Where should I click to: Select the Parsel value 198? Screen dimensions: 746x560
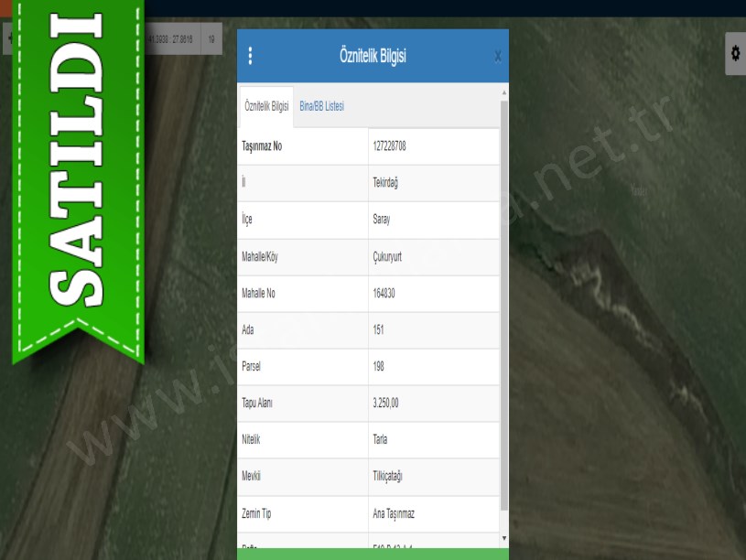pyautogui.click(x=379, y=367)
